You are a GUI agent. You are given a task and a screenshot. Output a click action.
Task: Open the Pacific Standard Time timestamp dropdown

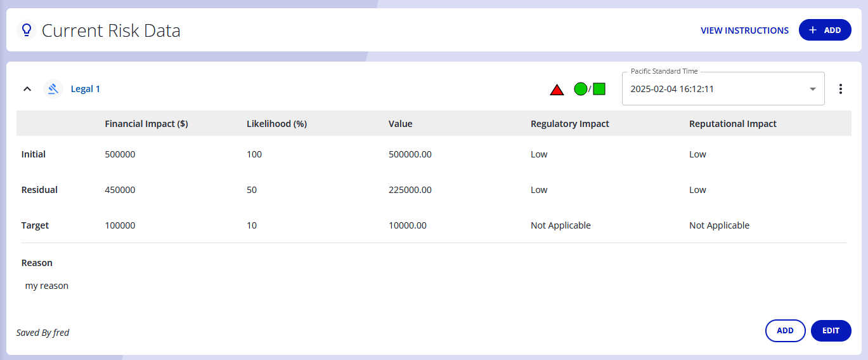[x=723, y=89]
